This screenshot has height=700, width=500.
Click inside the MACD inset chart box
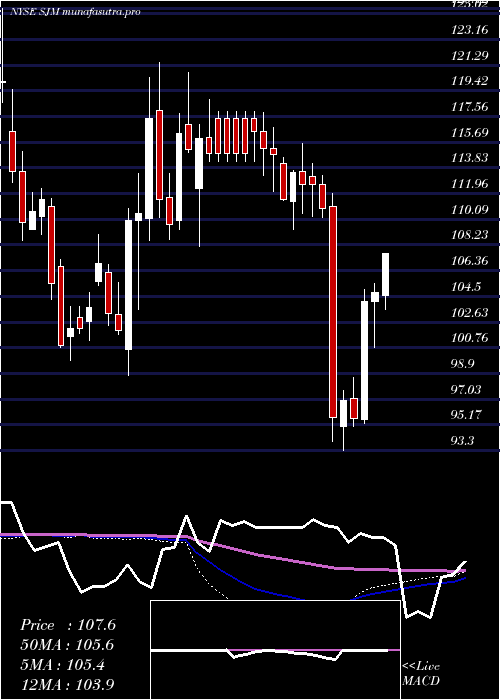click(x=275, y=650)
